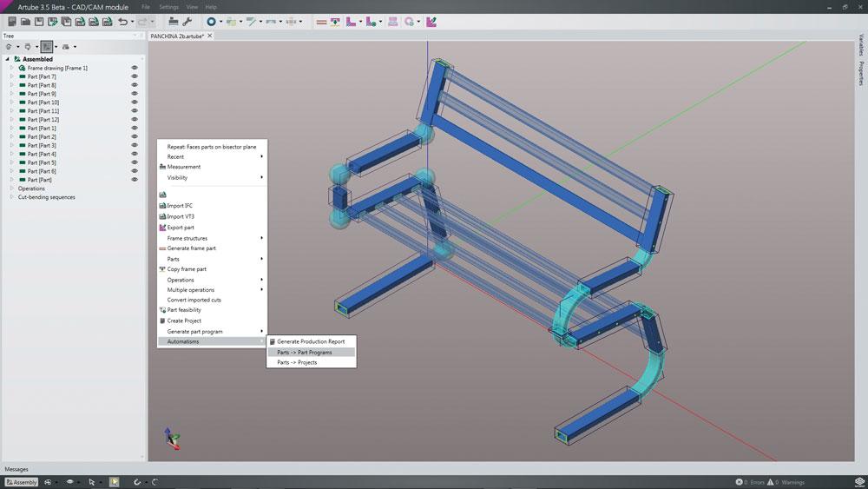Click the highlighted yellow selection mode icon
This screenshot has width=868, height=489.
point(114,482)
